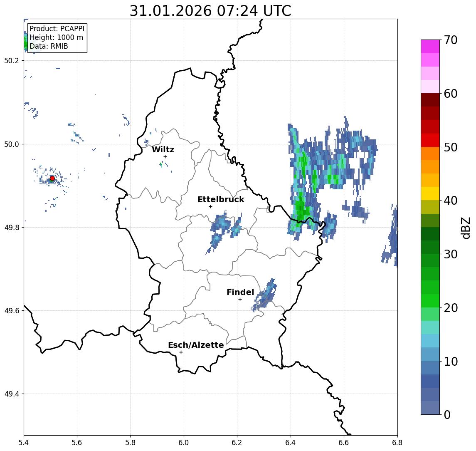
Task: Click the 'Height: 1000 m' legend line
Action: point(56,37)
